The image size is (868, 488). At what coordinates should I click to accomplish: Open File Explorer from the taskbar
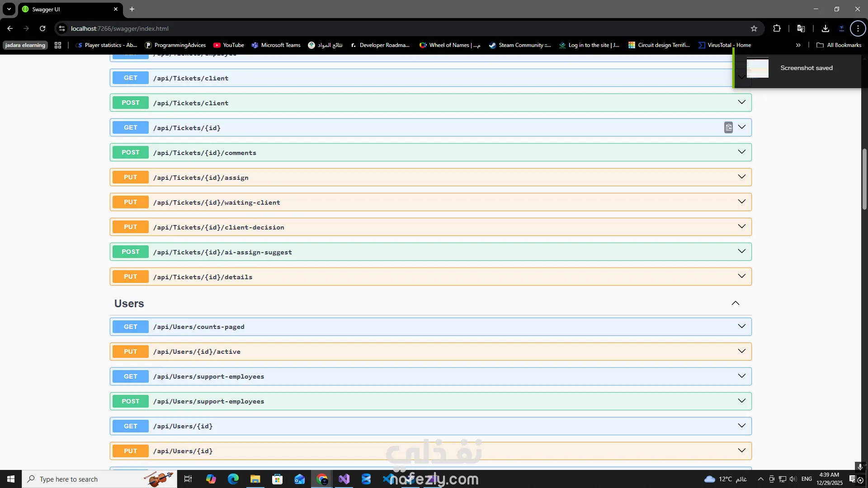[x=255, y=479]
